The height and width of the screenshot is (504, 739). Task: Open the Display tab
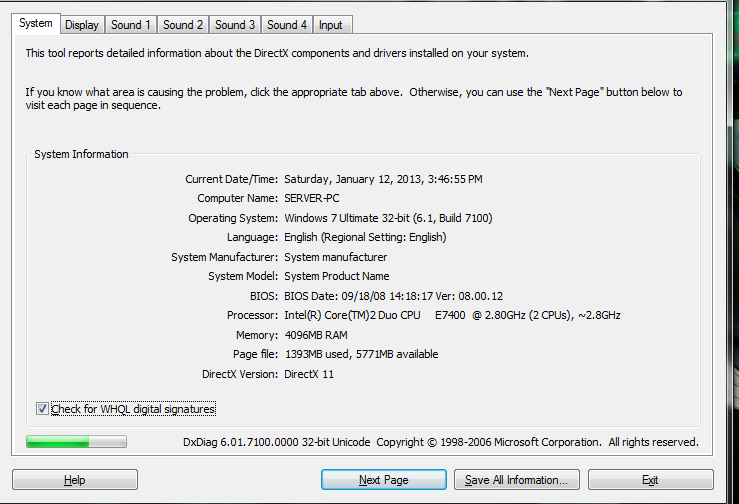point(82,25)
